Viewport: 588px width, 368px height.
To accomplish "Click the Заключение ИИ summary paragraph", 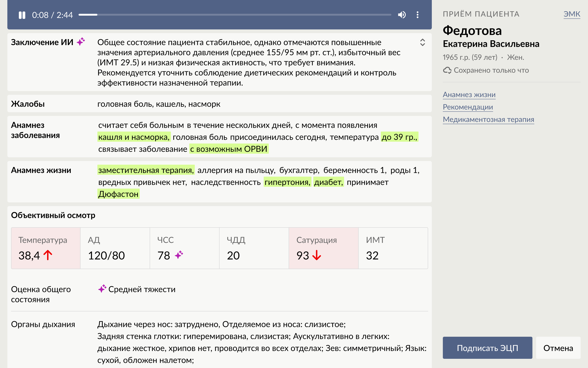I will (249, 63).
